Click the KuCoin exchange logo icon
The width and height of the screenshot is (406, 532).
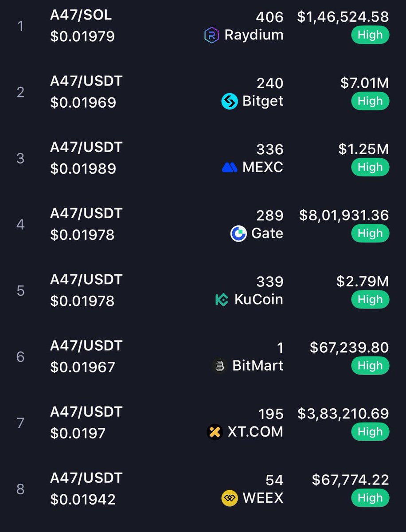222,300
